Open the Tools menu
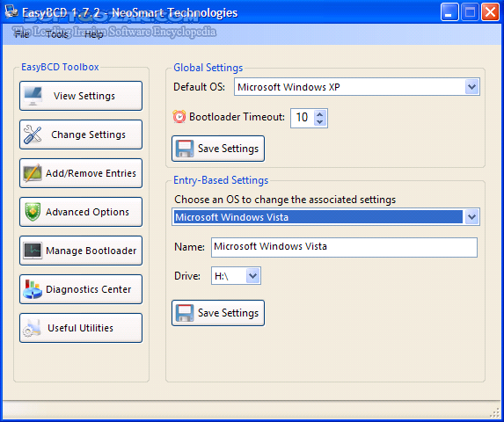The image size is (504, 422). click(56, 34)
